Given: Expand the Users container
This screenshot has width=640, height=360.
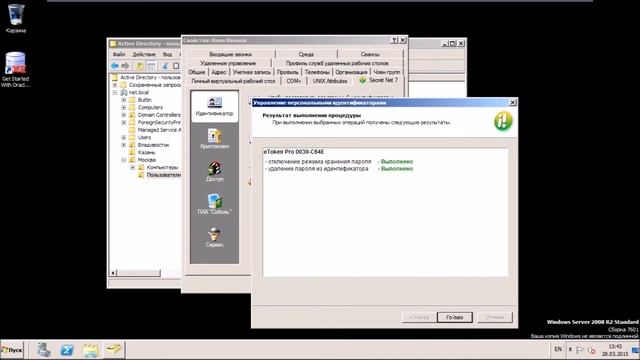Looking at the screenshot, I should [124, 138].
